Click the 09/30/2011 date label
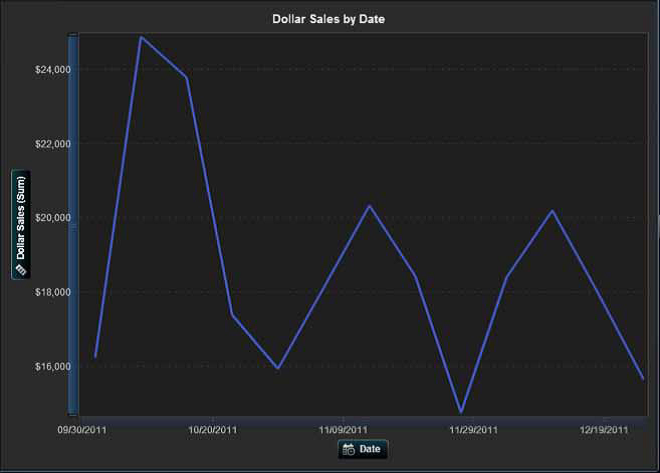 82,430
